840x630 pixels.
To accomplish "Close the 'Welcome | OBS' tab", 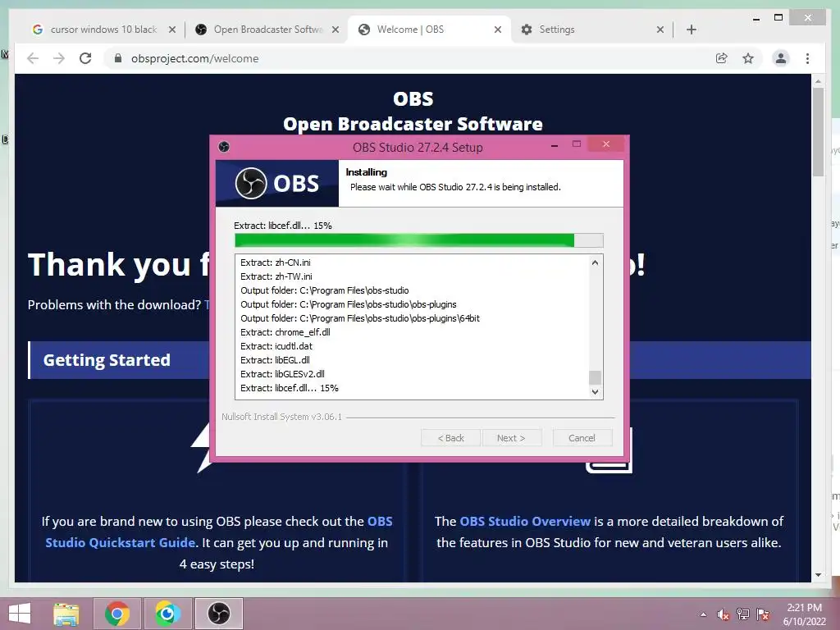I will click(x=498, y=30).
